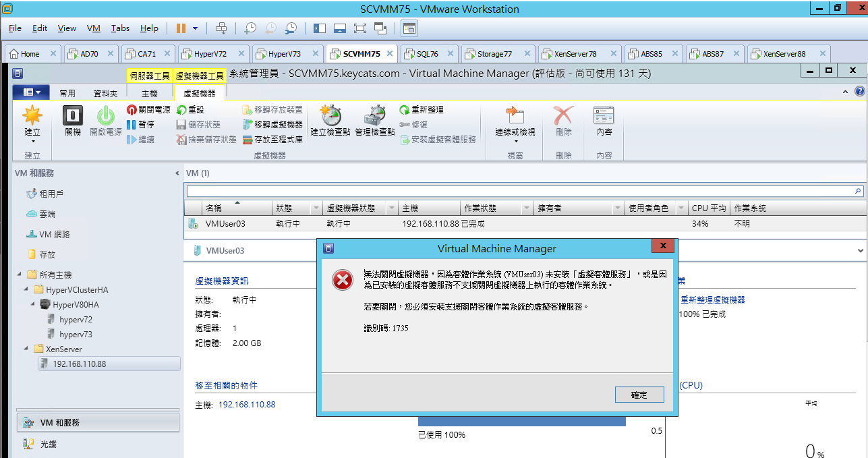Click VMware unity mode toolbar icon
Viewport: 868px width, 458px height.
tap(380, 28)
